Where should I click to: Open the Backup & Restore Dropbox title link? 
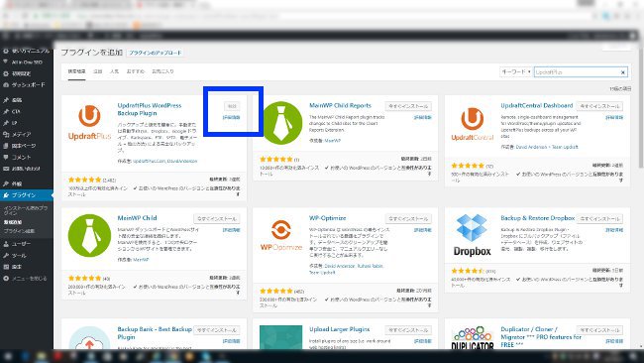pyautogui.click(x=538, y=218)
